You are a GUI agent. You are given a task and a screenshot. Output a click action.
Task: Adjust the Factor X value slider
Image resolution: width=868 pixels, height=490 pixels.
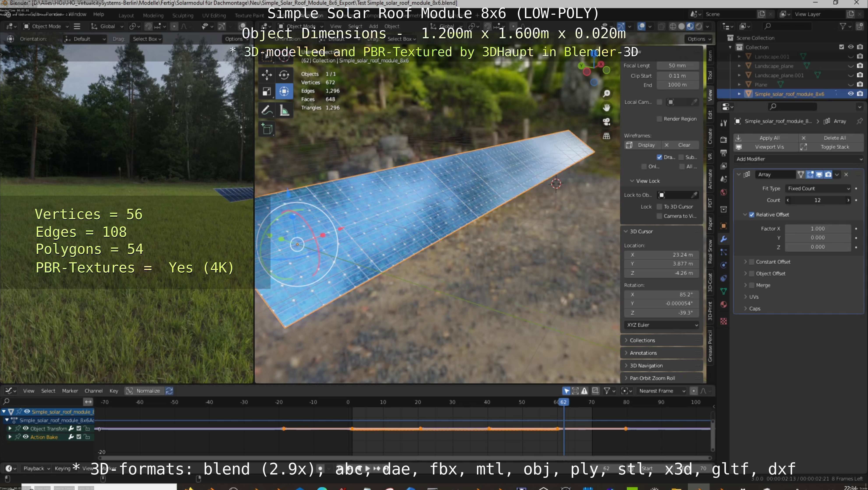click(x=818, y=229)
